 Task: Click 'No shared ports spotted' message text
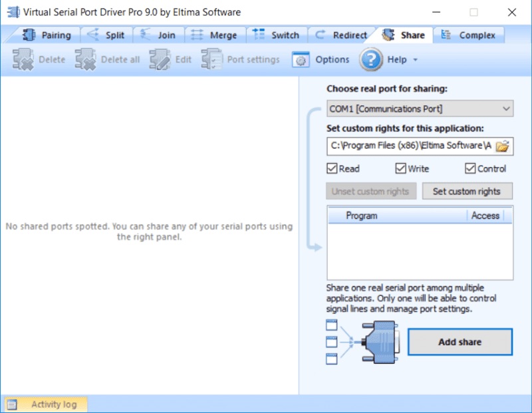click(149, 231)
